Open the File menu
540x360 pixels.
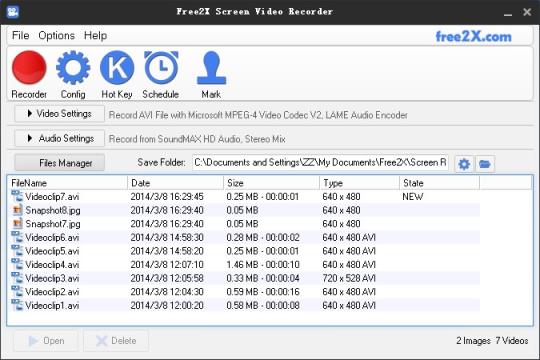click(x=20, y=35)
